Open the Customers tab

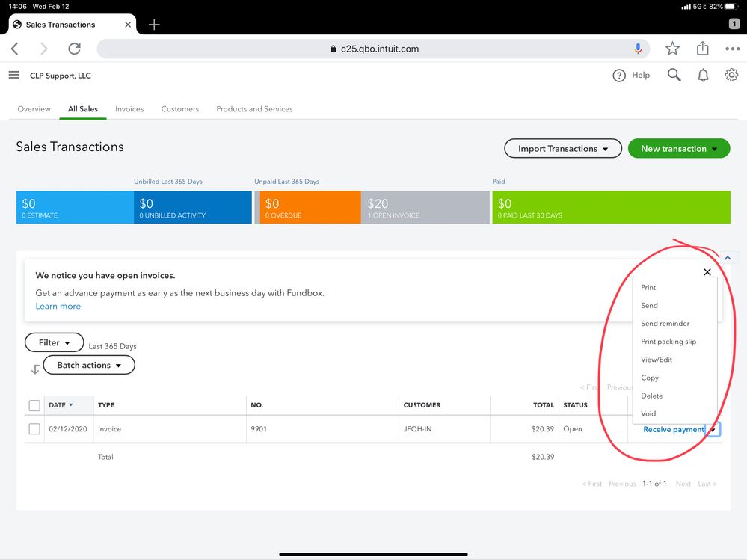(x=180, y=109)
